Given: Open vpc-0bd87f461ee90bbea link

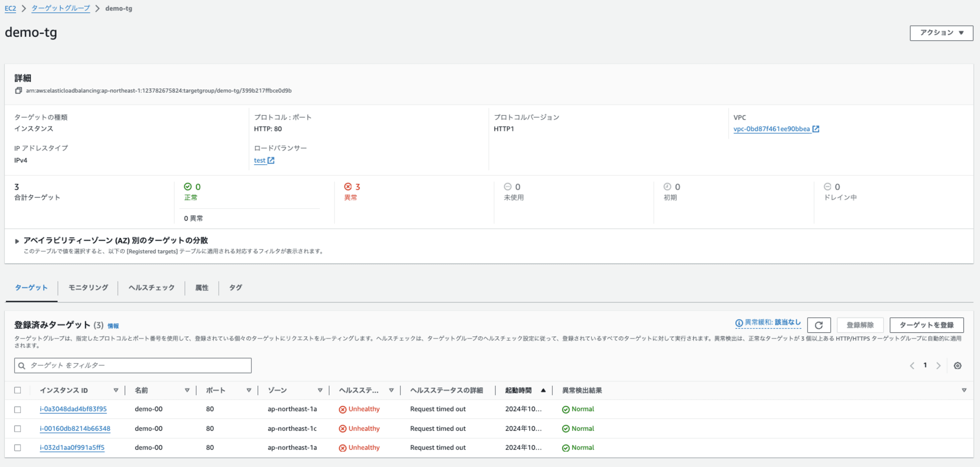Looking at the screenshot, I should pos(772,129).
